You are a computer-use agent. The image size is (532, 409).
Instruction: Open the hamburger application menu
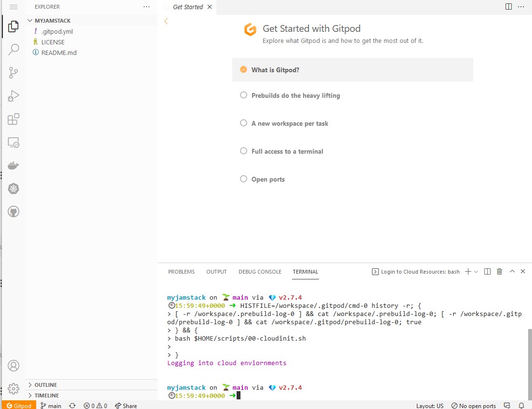[x=13, y=7]
